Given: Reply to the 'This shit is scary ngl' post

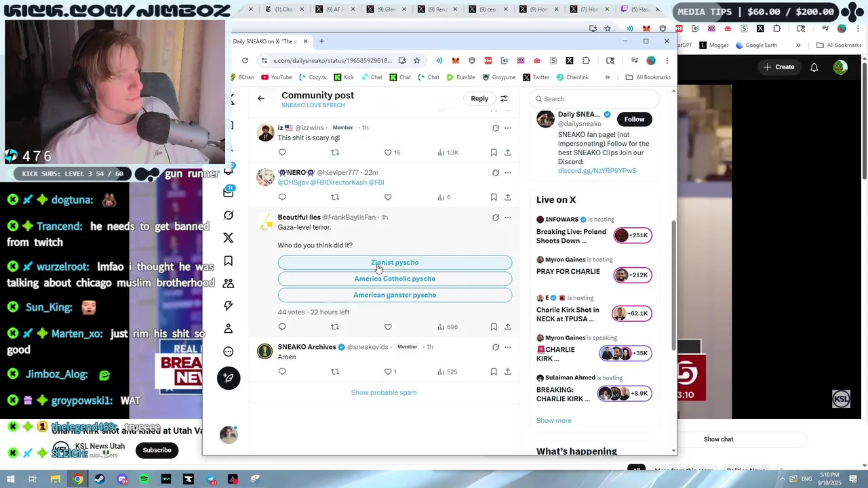Looking at the screenshot, I should [282, 152].
